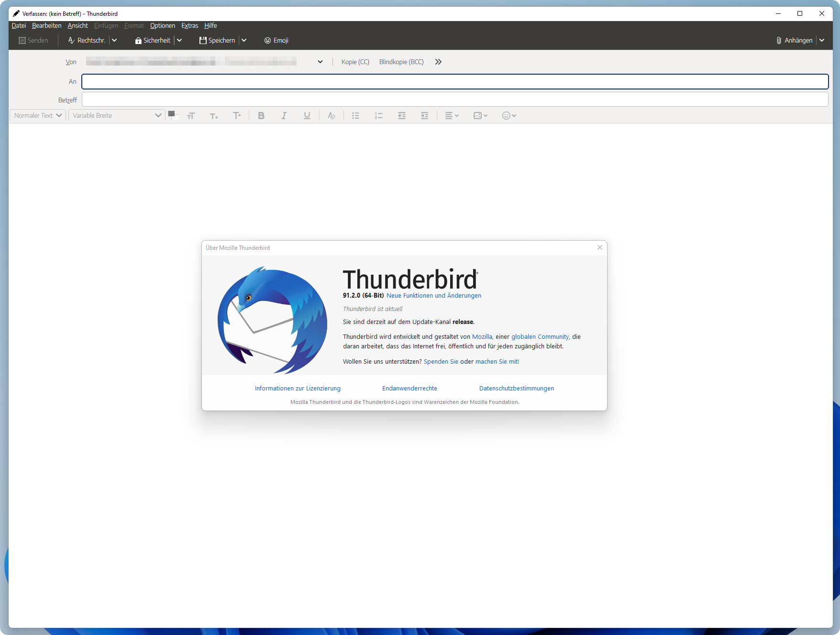Click the increase font size icon
840x635 pixels.
click(x=237, y=115)
